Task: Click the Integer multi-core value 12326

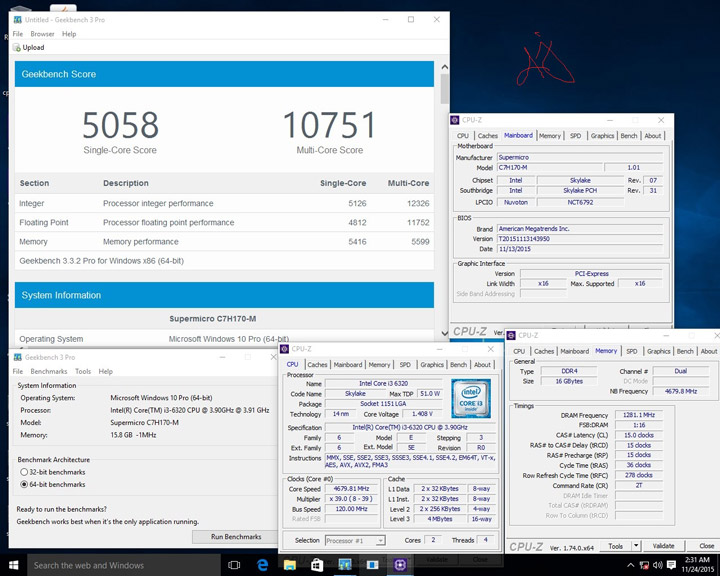Action: click(x=418, y=203)
